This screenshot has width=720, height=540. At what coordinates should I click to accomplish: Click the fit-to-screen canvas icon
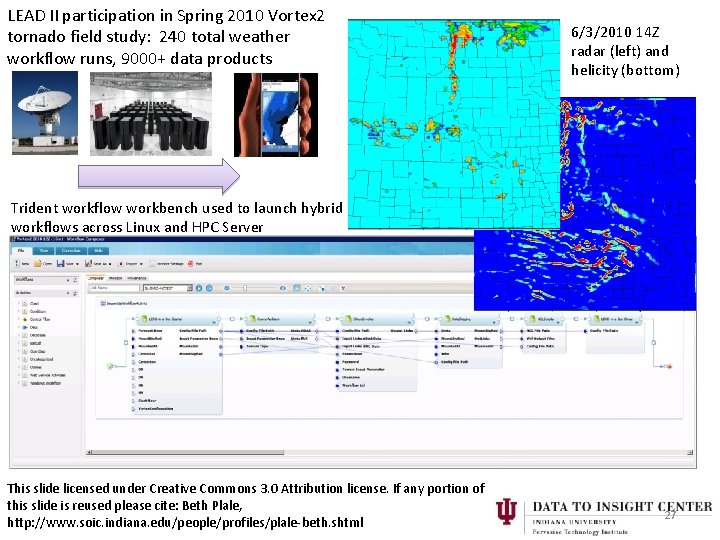308,288
